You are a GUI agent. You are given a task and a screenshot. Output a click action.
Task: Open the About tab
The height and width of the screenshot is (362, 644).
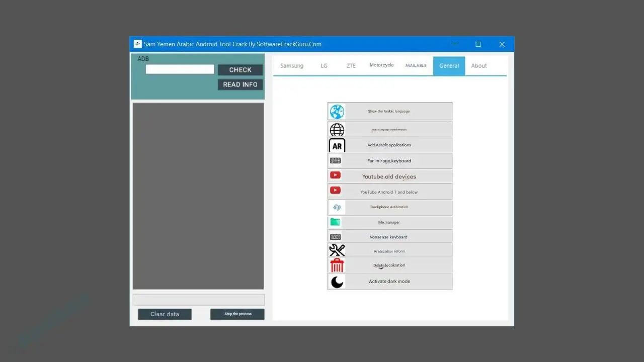click(479, 66)
